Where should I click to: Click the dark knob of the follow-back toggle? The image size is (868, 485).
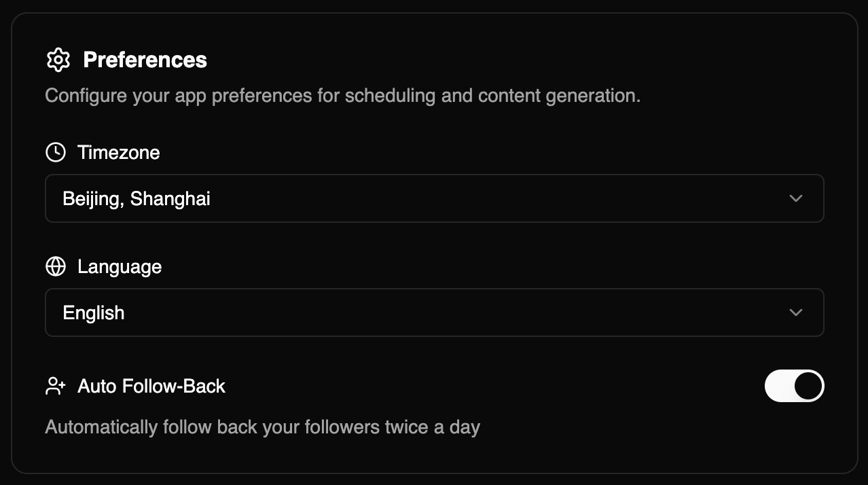point(808,386)
